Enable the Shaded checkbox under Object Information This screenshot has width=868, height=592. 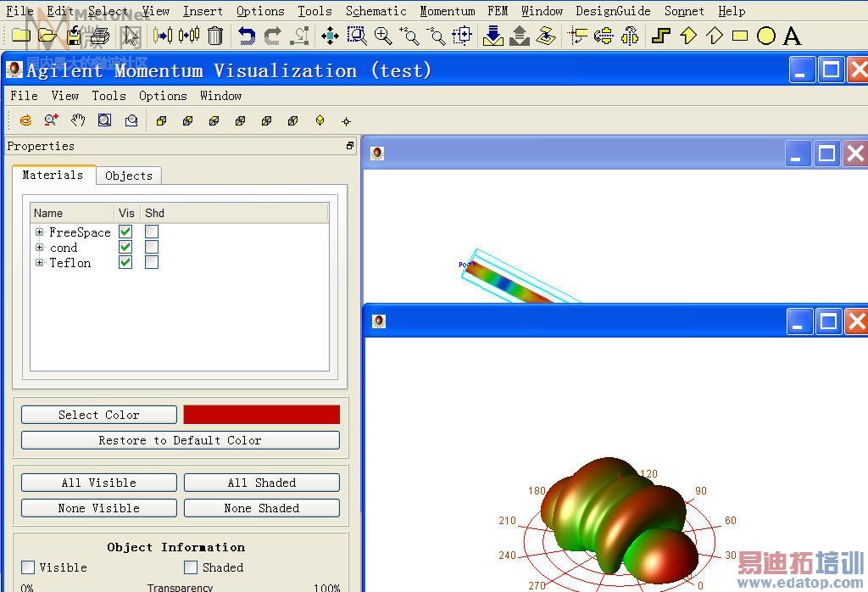tap(191, 567)
